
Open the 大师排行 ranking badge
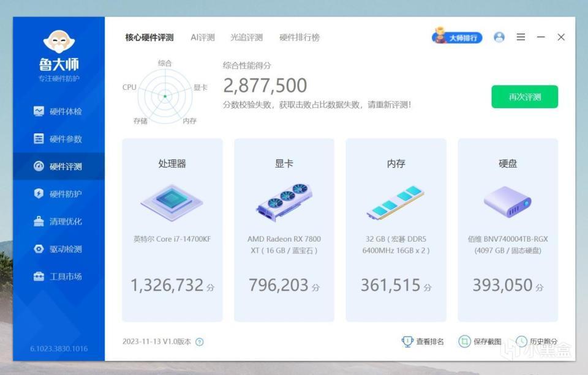tap(457, 37)
